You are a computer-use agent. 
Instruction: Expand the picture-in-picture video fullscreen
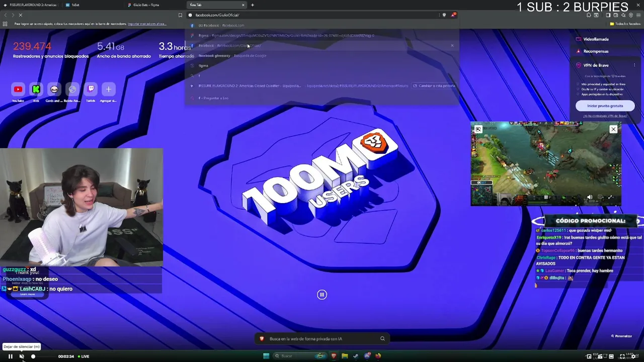(610, 198)
